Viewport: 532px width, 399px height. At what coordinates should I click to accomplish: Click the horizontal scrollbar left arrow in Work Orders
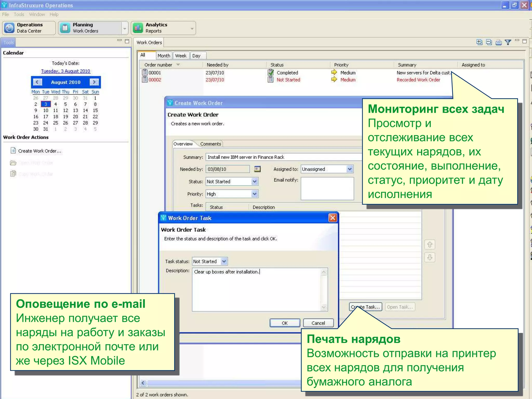143,383
